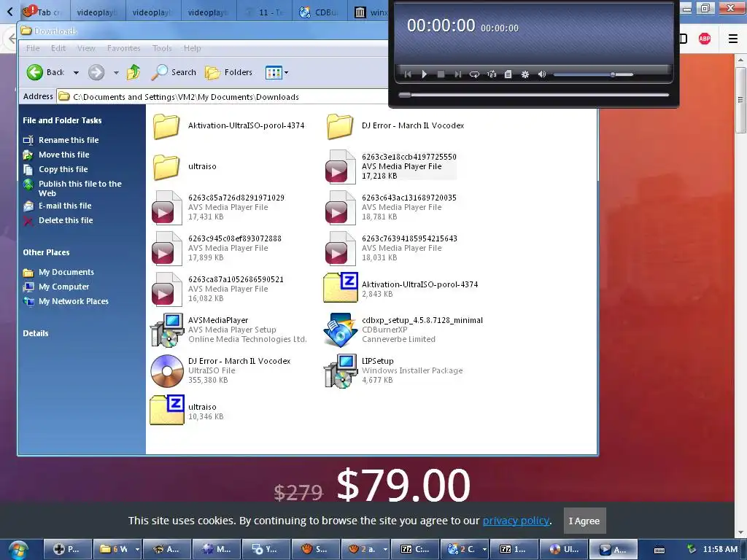Select Aktivation-UltraISO-porol-4374 folder icon
This screenshot has height=560, width=747.
tap(166, 126)
